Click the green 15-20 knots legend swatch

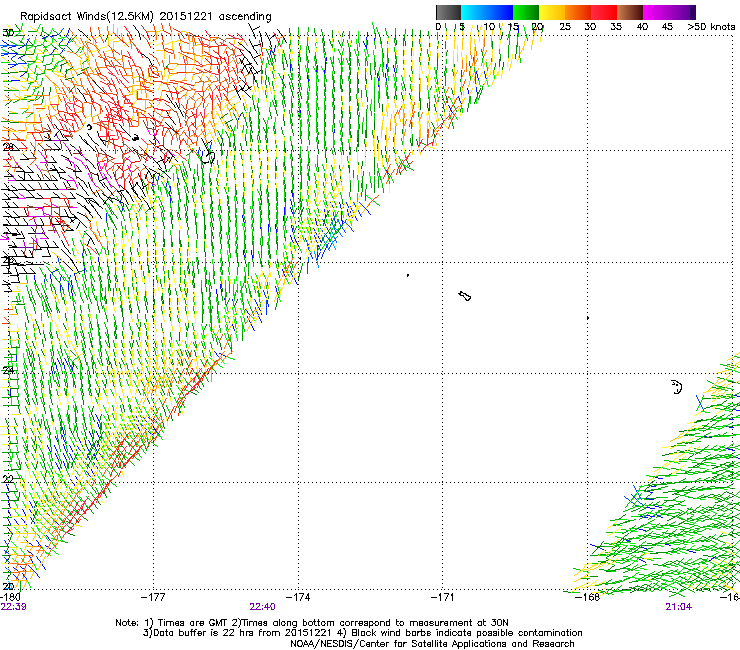click(x=526, y=12)
